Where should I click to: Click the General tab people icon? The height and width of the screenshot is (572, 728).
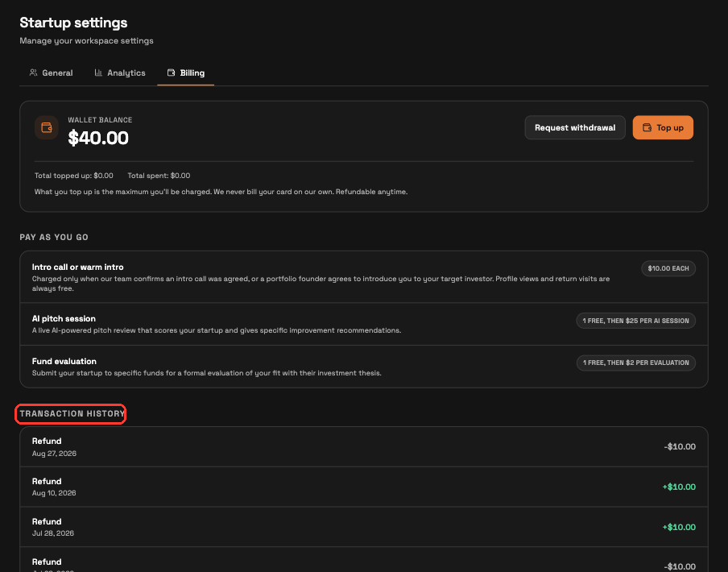tap(34, 73)
